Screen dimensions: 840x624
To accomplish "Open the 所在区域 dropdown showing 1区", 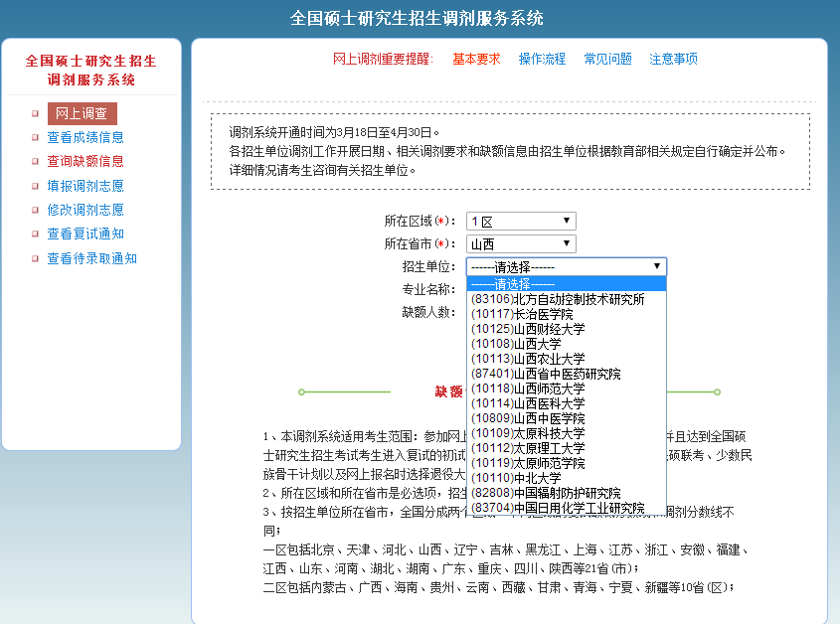I will tap(521, 222).
